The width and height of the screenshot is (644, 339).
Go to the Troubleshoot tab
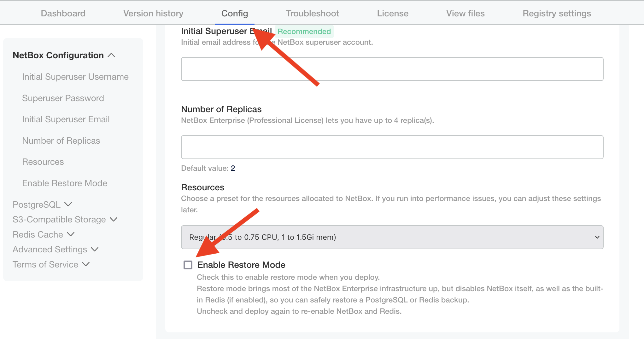pos(312,14)
